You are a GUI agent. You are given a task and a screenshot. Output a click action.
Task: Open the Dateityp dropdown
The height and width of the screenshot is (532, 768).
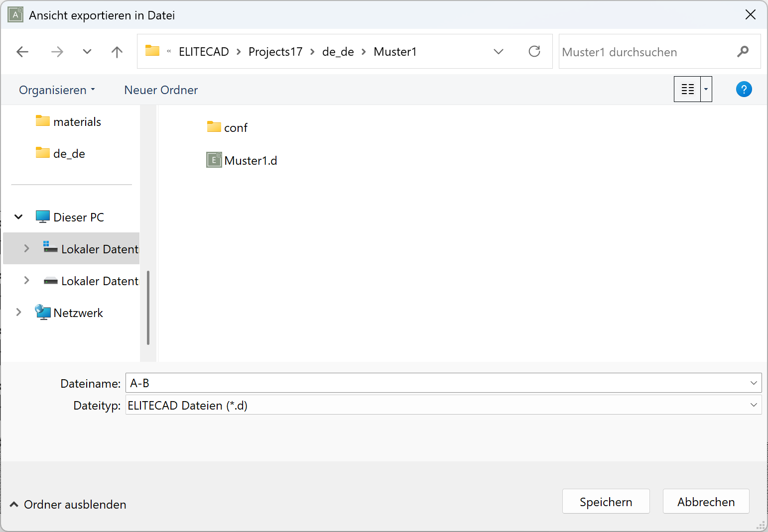[x=754, y=405]
